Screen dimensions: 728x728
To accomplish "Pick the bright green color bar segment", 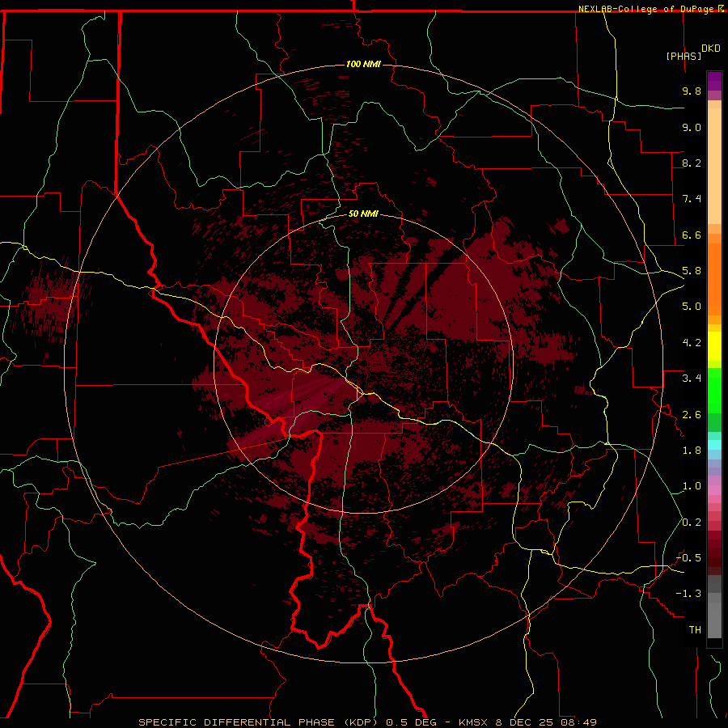I will point(714,391).
